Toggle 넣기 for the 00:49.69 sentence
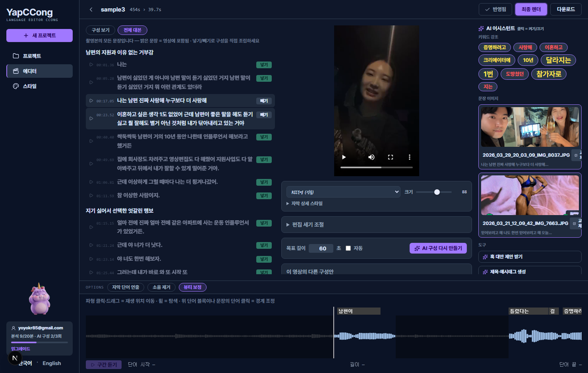This screenshot has height=373, width=588. tap(264, 160)
